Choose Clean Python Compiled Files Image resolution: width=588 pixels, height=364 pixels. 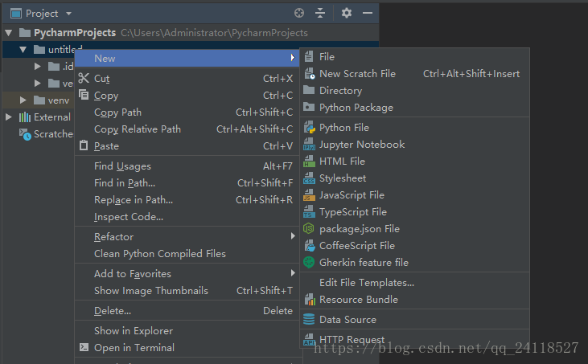click(187, 254)
